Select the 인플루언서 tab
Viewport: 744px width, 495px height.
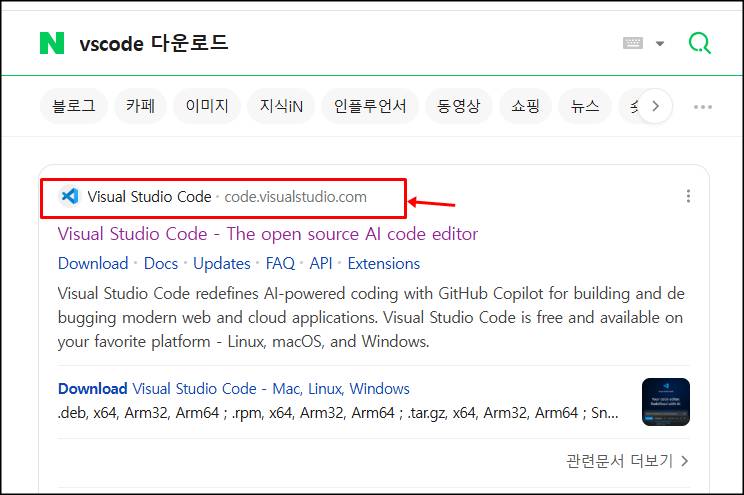pos(370,106)
